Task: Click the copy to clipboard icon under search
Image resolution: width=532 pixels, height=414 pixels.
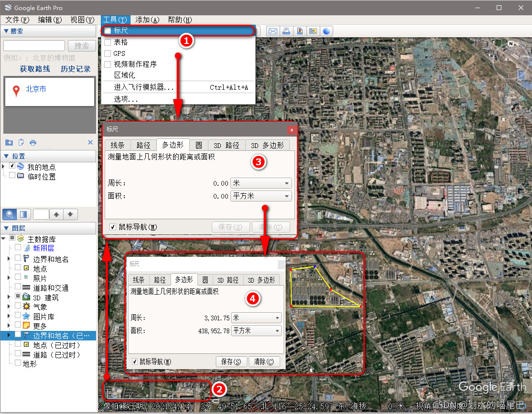Action: tap(21, 142)
